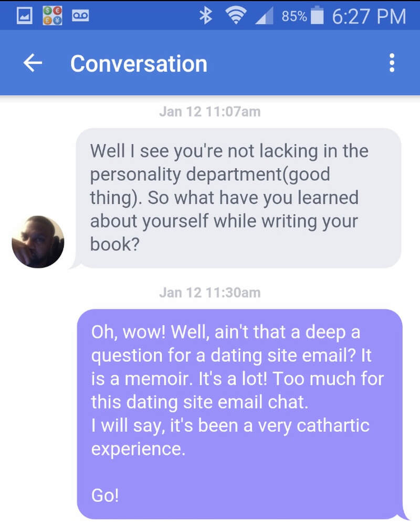Tap the back arrow icon
This screenshot has width=420, height=527.
(x=33, y=63)
